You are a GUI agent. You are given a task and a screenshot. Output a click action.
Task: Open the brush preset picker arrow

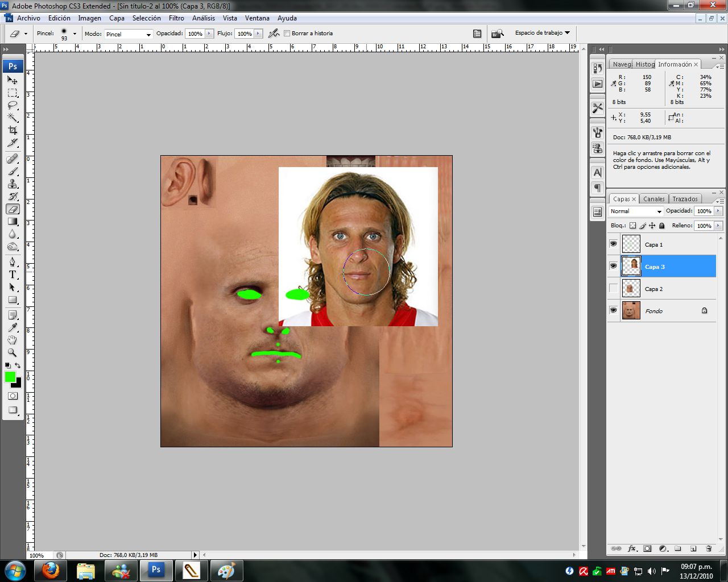[x=75, y=34]
